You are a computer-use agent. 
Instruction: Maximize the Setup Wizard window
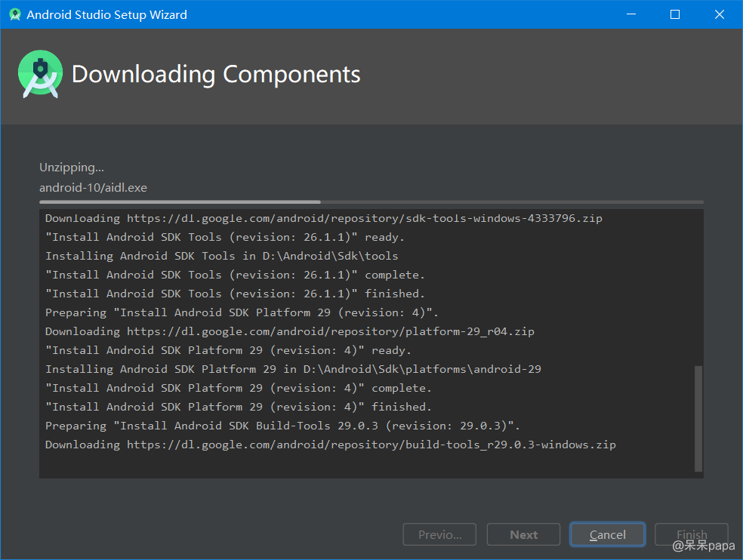[675, 14]
